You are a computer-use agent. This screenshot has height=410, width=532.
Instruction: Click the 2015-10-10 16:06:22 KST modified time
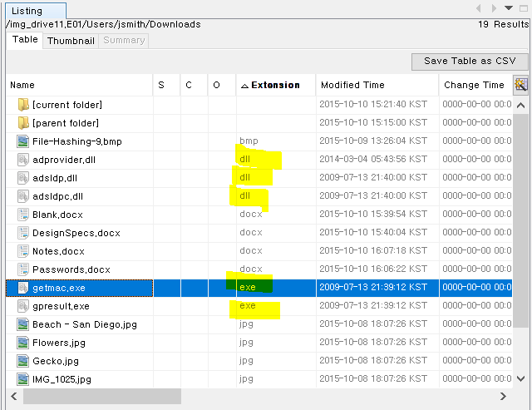pyautogui.click(x=373, y=269)
